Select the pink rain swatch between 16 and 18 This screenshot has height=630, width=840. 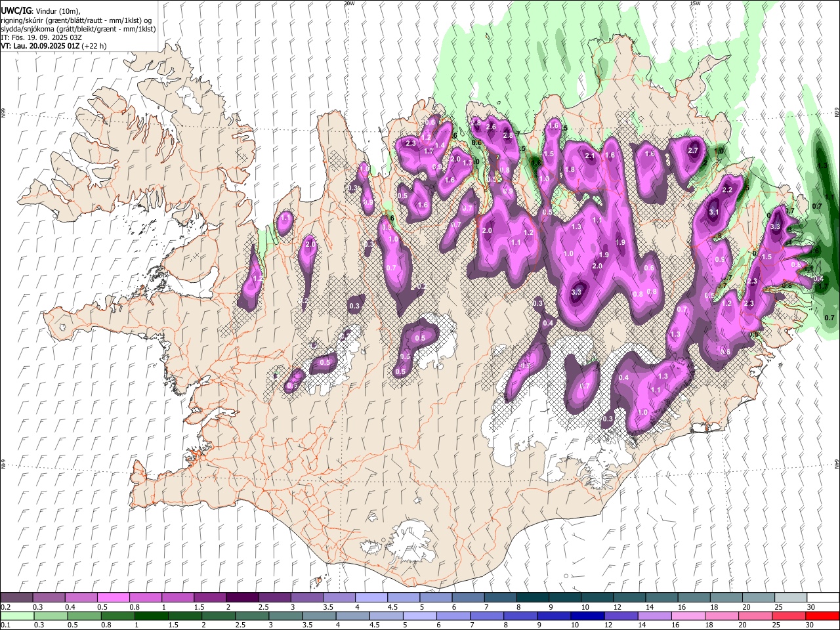pos(688,616)
